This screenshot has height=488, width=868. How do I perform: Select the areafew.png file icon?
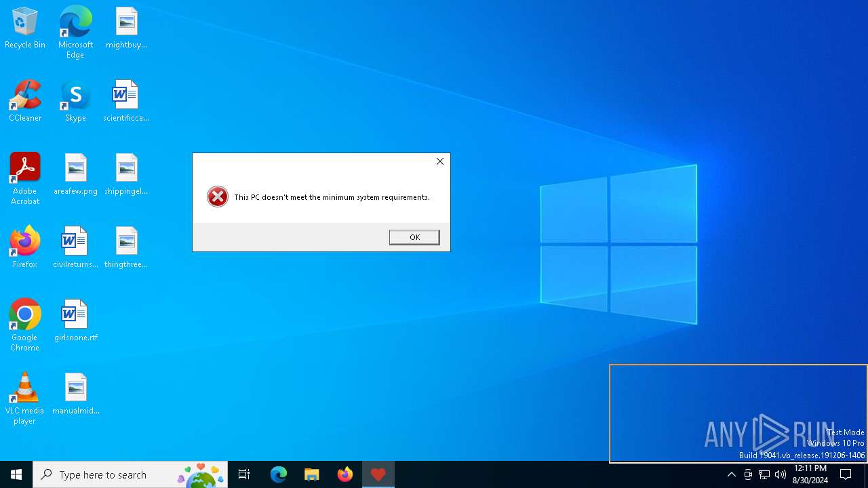[x=75, y=175]
